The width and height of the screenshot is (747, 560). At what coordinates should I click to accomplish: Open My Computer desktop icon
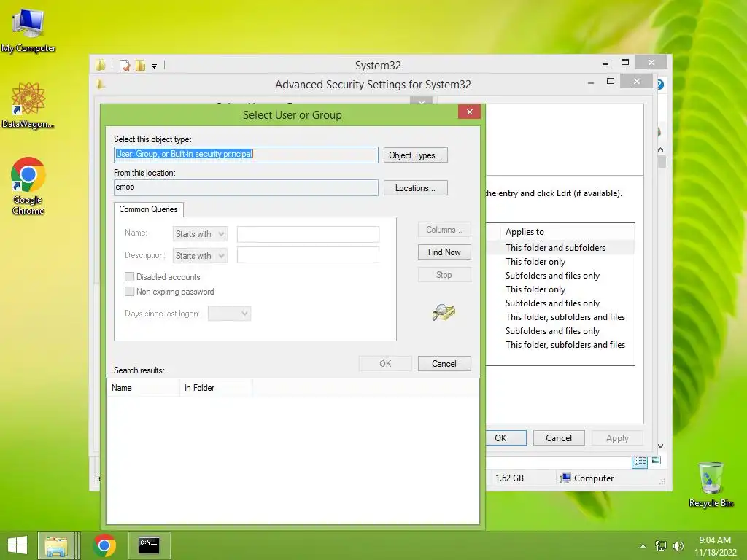click(x=28, y=31)
